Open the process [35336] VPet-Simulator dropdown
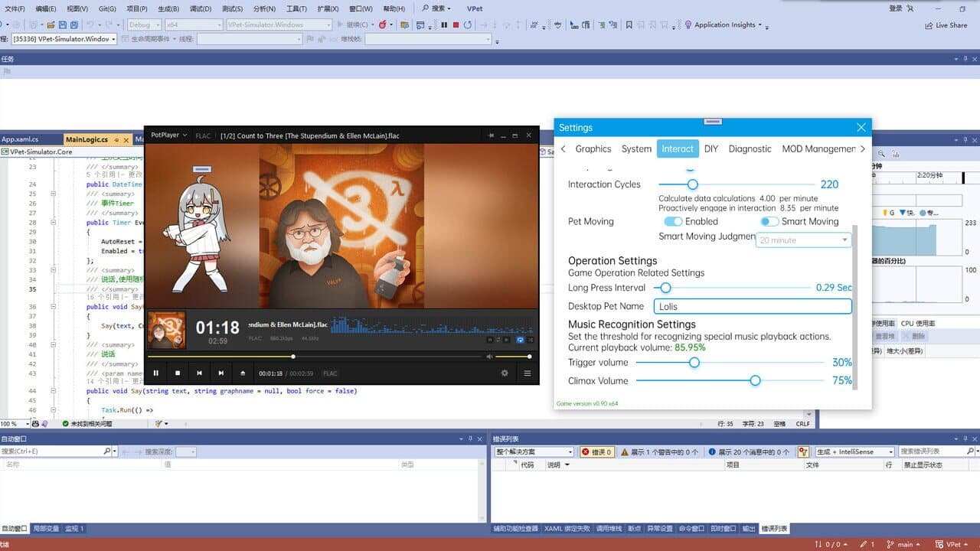This screenshot has height=551, width=980. point(64,39)
